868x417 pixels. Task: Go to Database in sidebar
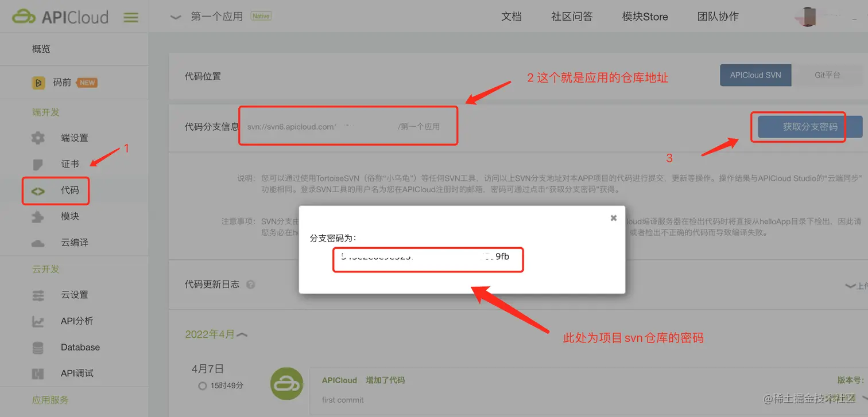pos(80,348)
